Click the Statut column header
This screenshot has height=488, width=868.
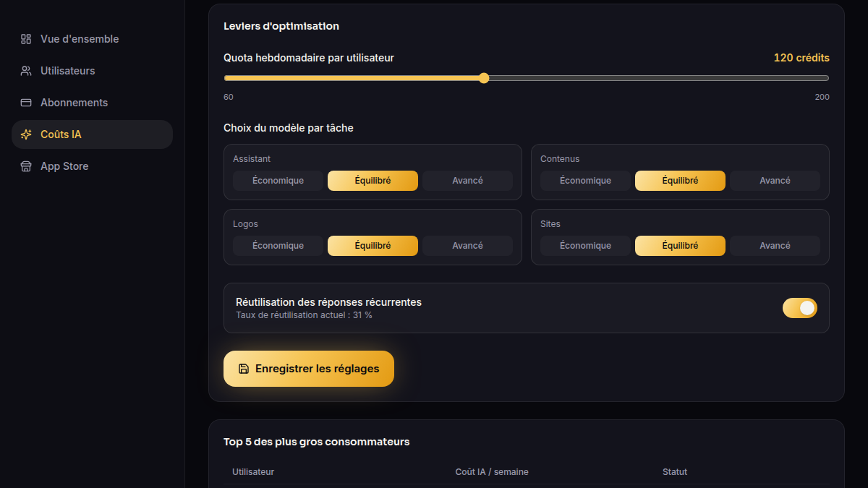coord(675,472)
